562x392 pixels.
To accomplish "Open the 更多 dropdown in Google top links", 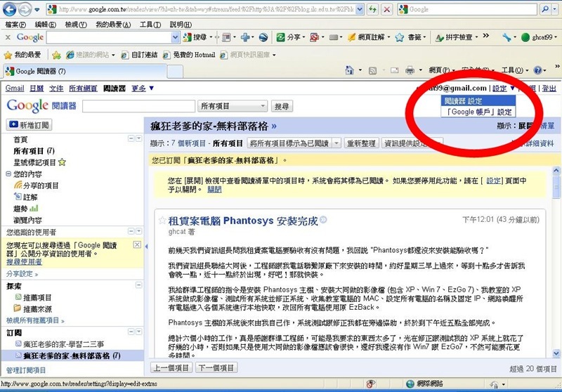I will click(x=143, y=88).
